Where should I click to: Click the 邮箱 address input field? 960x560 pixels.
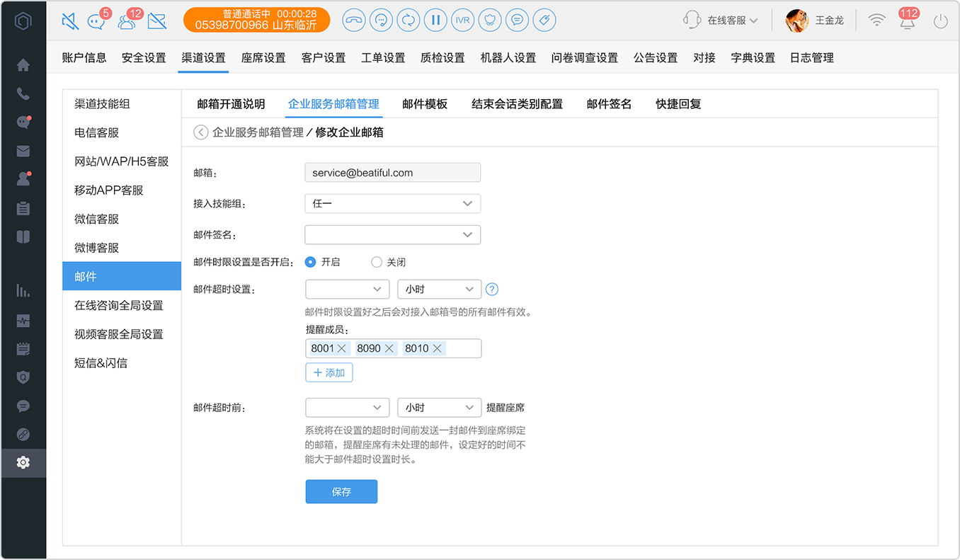pos(393,173)
